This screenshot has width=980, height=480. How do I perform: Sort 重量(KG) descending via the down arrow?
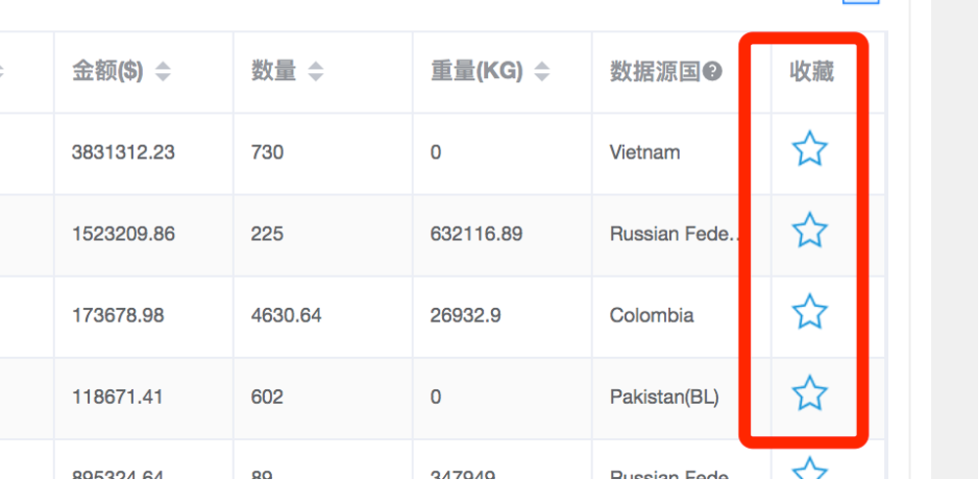[542, 77]
